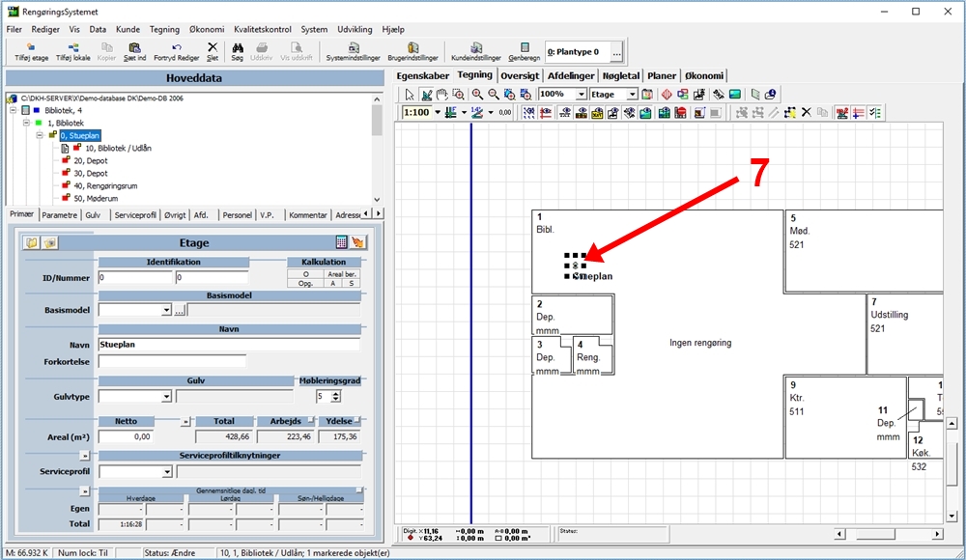The image size is (966, 560).
Task: Open Systemindstillinger from the toolbar
Action: (353, 52)
